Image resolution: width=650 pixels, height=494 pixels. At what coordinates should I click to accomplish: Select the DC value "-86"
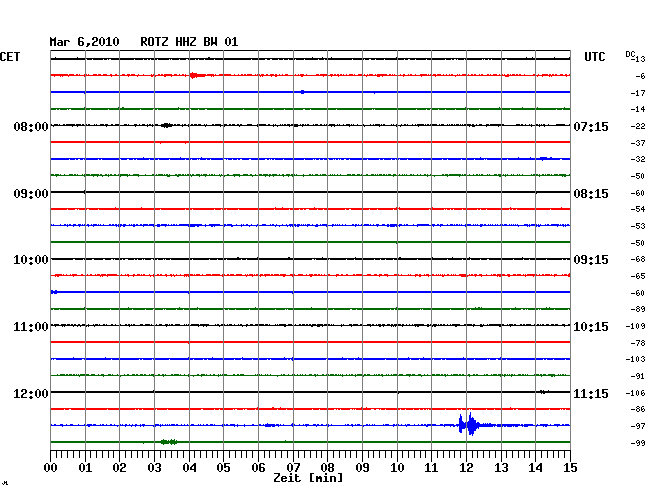[x=638, y=409]
